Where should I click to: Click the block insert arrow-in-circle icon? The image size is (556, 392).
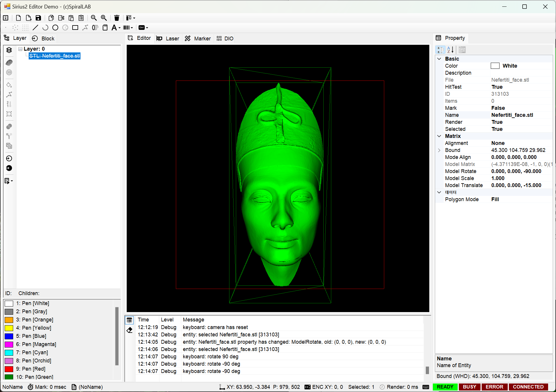tap(9, 158)
